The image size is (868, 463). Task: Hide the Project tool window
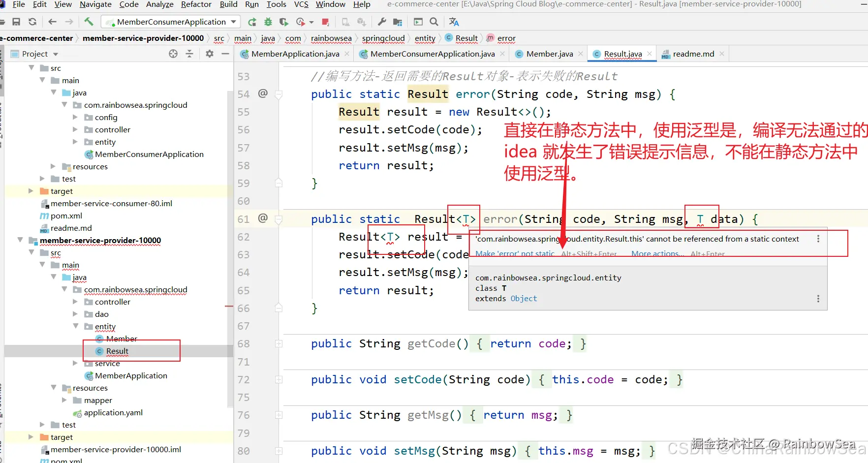pos(225,54)
